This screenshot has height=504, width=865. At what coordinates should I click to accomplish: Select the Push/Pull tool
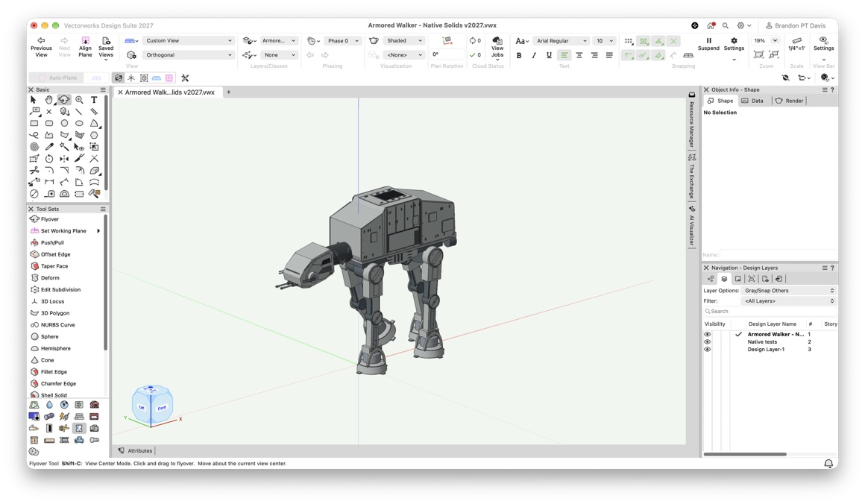click(x=52, y=242)
